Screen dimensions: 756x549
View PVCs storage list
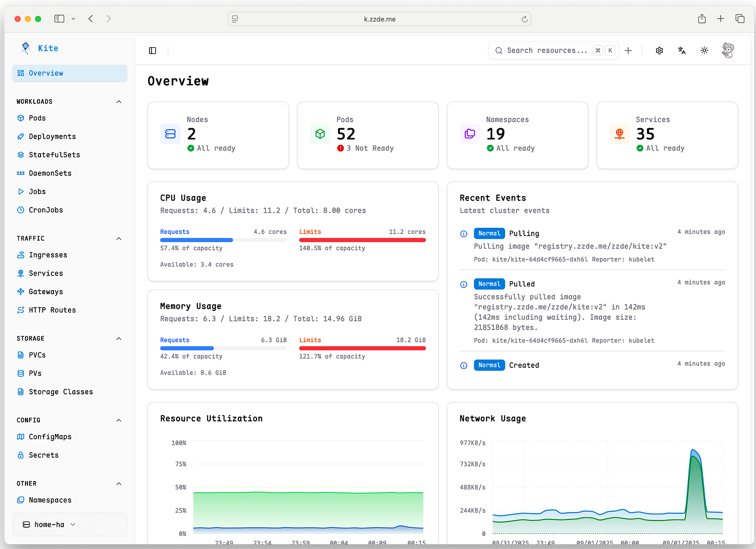click(x=70, y=355)
